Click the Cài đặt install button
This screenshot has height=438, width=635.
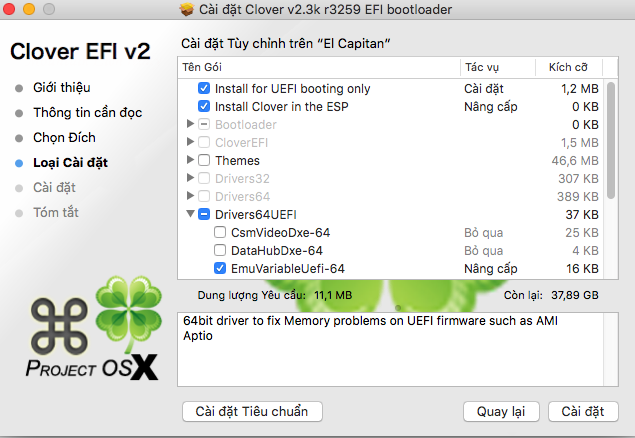pyautogui.click(x=583, y=411)
